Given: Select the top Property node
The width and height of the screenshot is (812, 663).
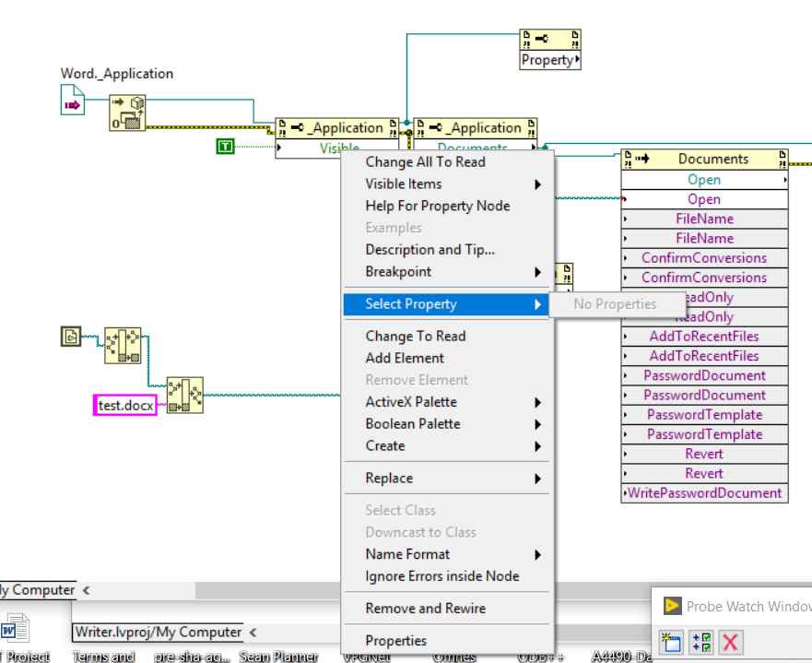Looking at the screenshot, I should coord(550,50).
